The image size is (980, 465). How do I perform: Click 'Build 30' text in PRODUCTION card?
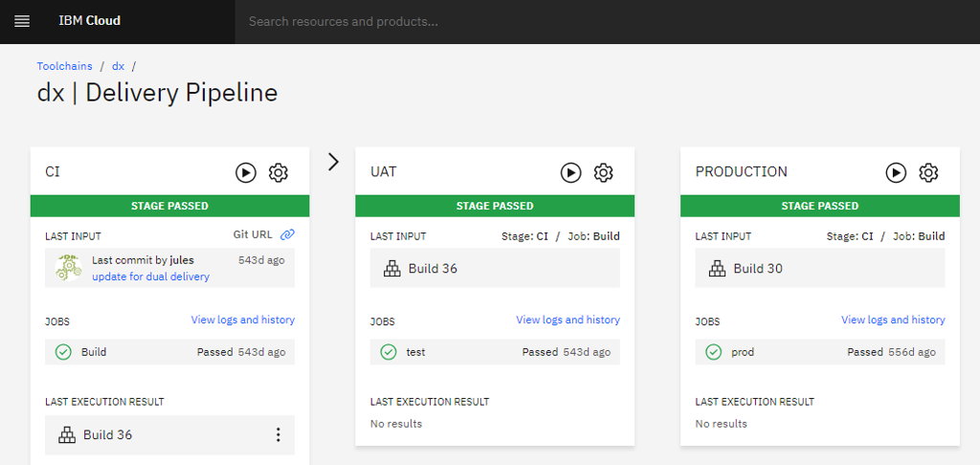758,269
